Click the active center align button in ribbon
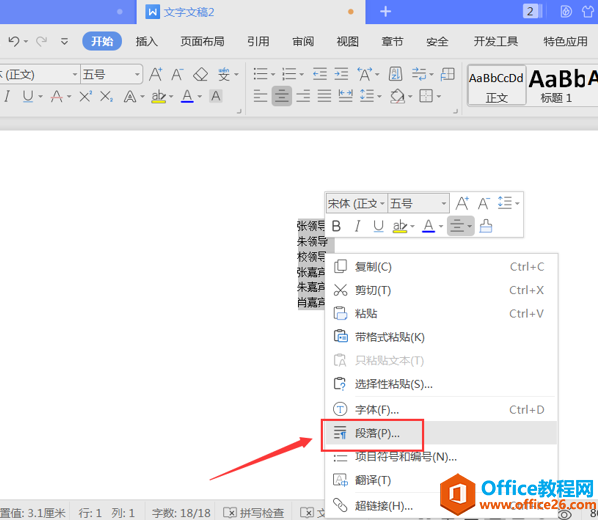 [282, 96]
